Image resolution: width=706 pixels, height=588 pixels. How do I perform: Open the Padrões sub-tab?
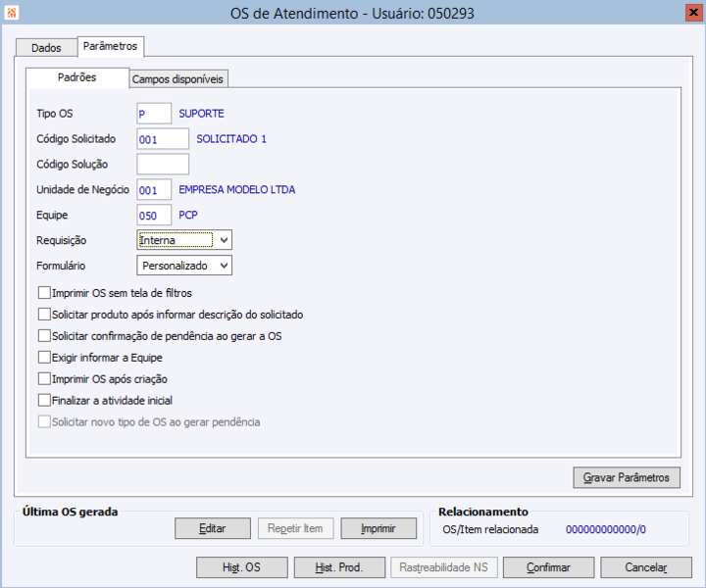point(77,77)
